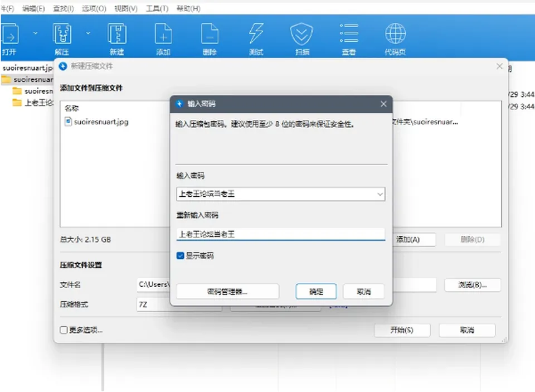Click the 打开 (Open) toolbar icon
This screenshot has width=535, height=392.
pos(9,33)
